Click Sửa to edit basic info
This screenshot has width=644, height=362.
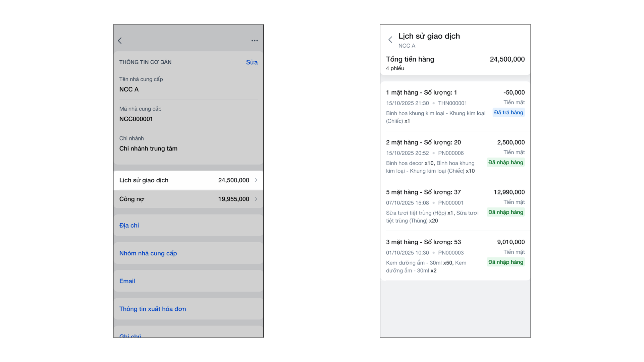252,62
